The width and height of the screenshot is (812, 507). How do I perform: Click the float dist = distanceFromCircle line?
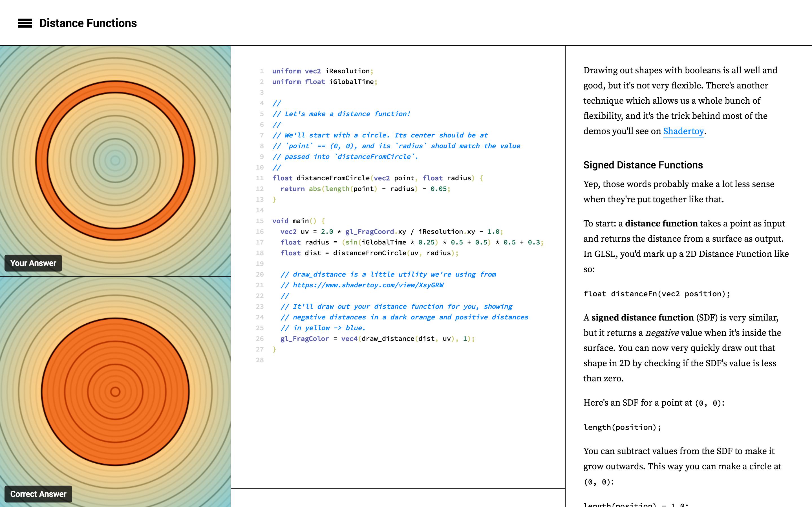369,253
